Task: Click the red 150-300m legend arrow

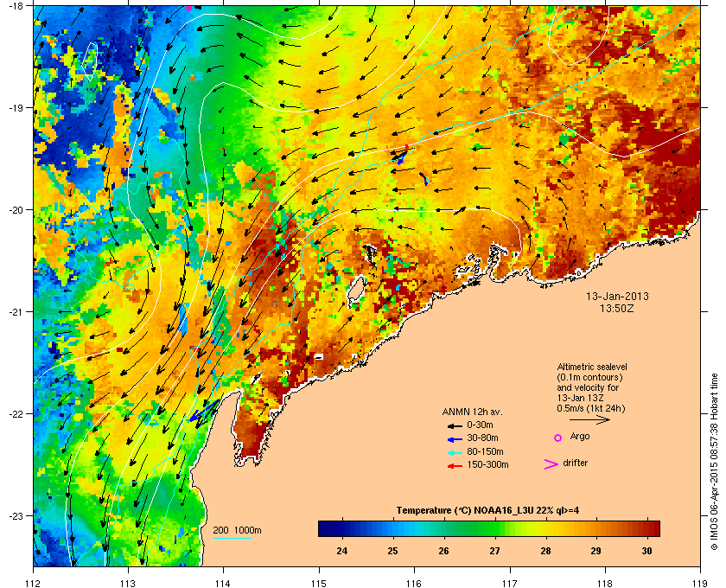Action: coord(455,466)
